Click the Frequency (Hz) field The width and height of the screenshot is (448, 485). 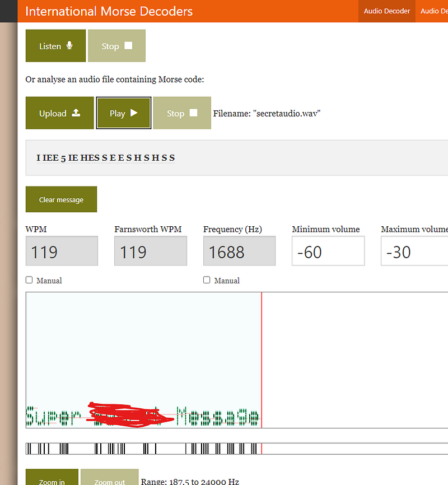click(240, 251)
